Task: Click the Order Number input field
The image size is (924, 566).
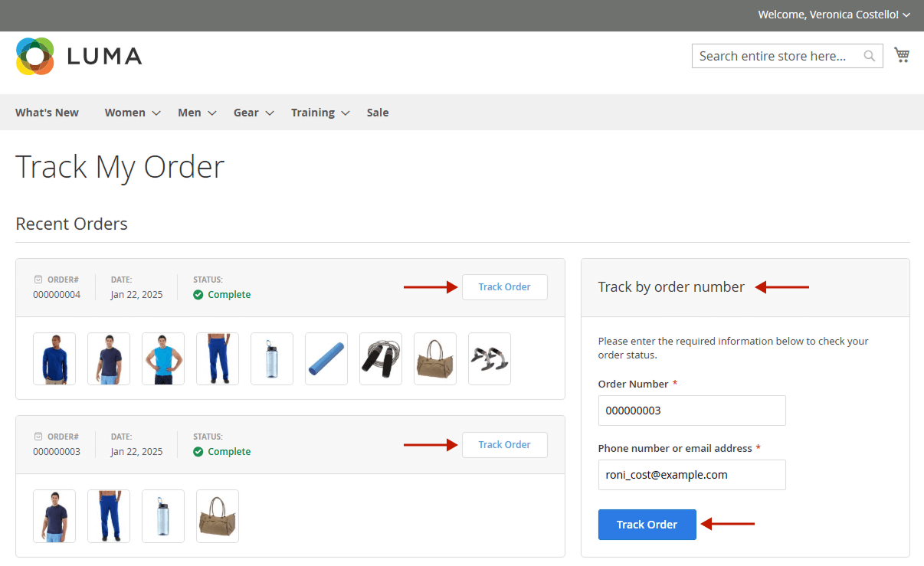Action: point(692,411)
